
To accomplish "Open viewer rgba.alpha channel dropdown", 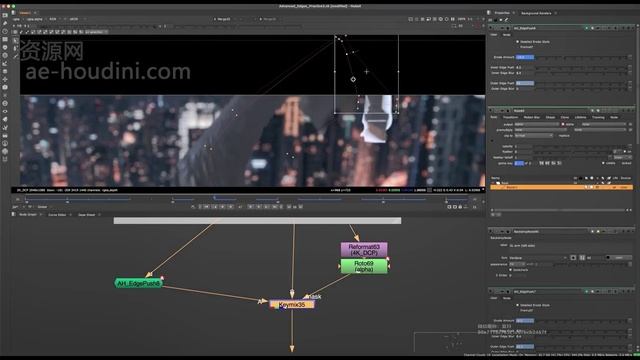I will click(36, 19).
